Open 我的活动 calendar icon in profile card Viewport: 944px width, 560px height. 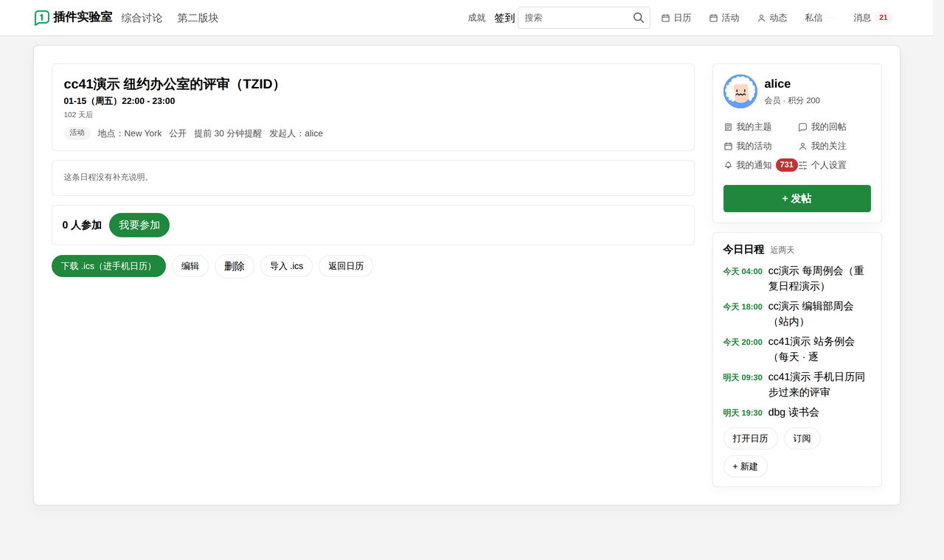point(729,146)
